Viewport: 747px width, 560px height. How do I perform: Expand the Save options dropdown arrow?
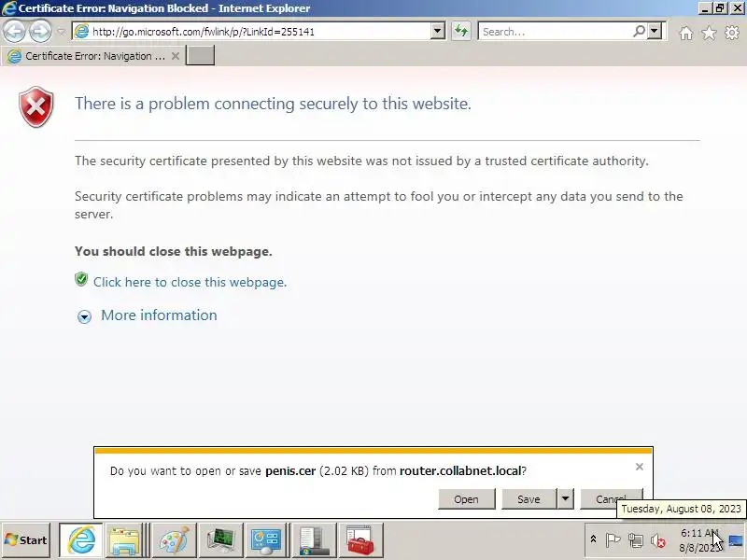[x=565, y=499]
